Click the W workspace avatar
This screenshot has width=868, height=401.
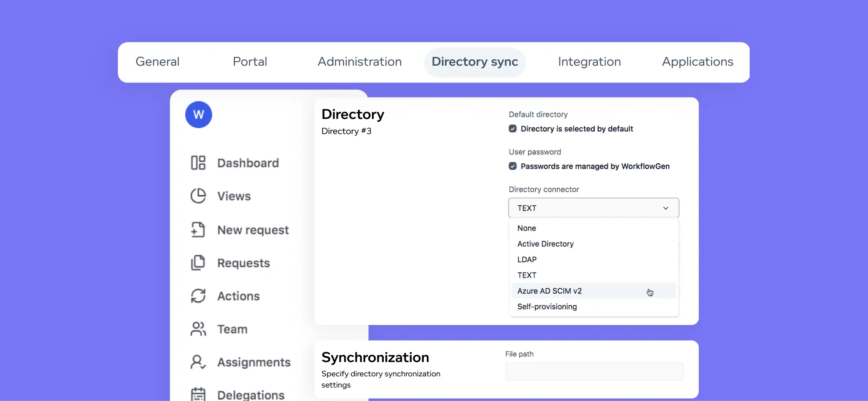[198, 114]
